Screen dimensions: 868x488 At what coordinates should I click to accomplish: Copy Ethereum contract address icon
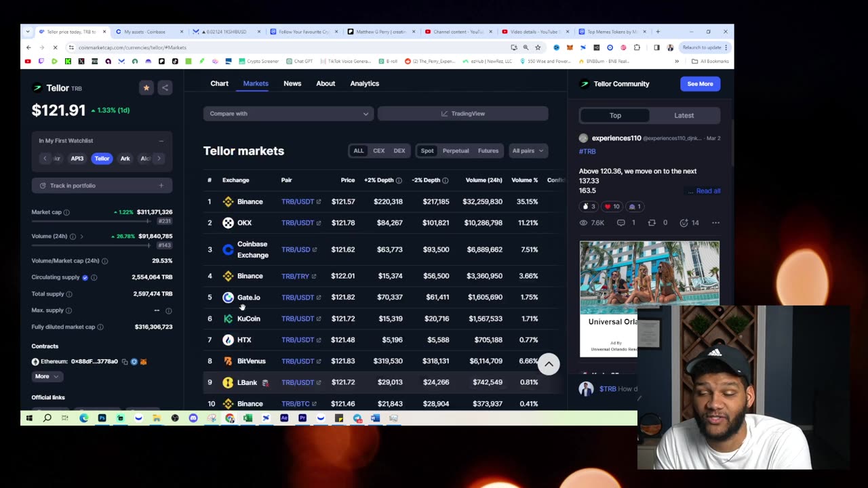[x=125, y=362]
